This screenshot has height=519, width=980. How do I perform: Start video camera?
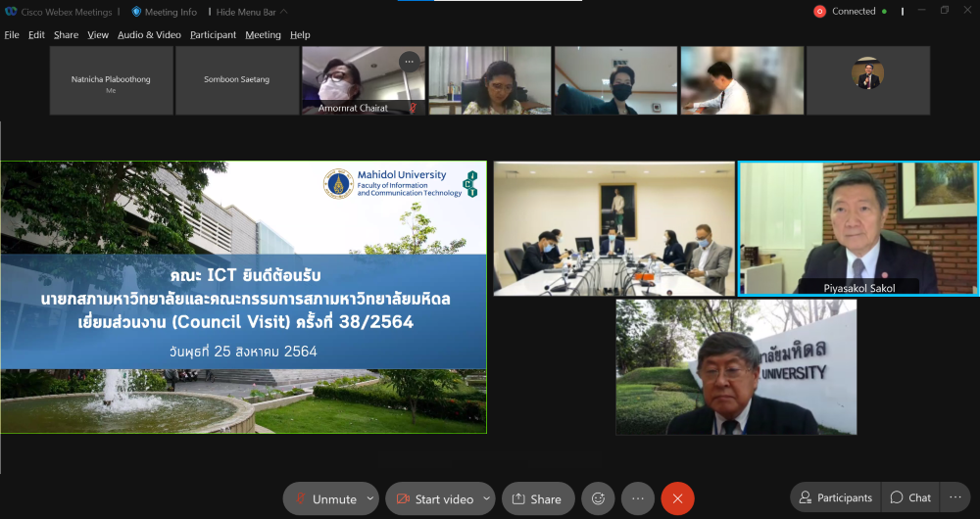click(x=434, y=498)
